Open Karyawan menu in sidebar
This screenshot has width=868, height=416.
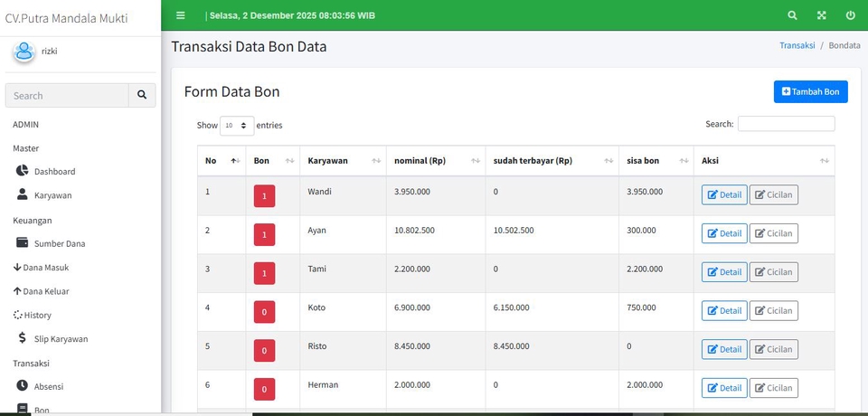52,194
